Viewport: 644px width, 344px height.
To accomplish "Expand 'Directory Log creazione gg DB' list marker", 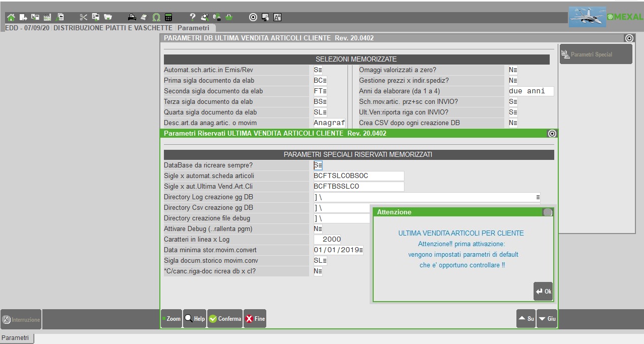I will pyautogui.click(x=538, y=197).
